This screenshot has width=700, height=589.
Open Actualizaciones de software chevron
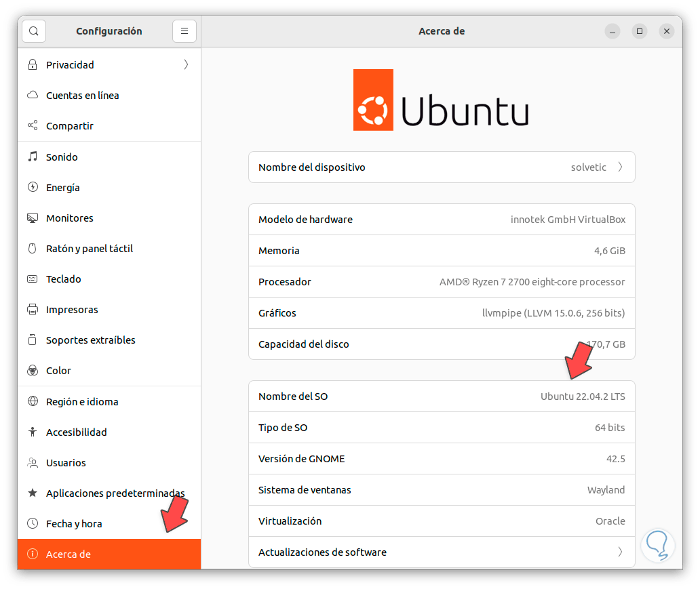[x=621, y=552]
